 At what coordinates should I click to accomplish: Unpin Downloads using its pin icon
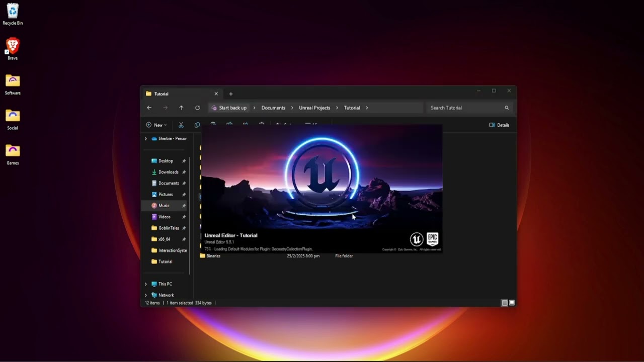click(x=184, y=172)
